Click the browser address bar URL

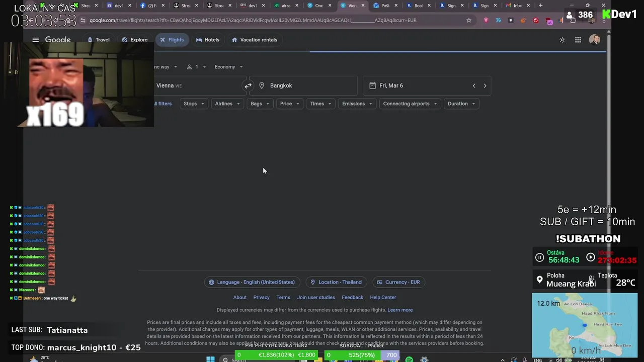click(x=253, y=20)
